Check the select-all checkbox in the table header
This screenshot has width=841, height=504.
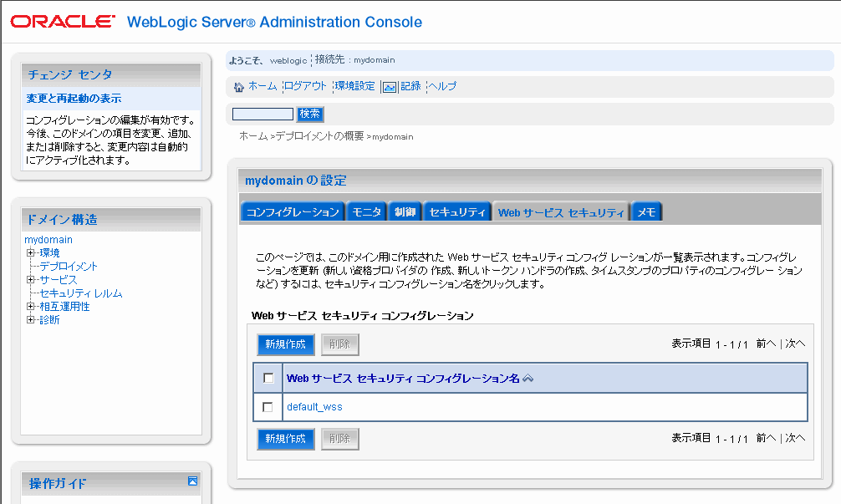coord(268,379)
